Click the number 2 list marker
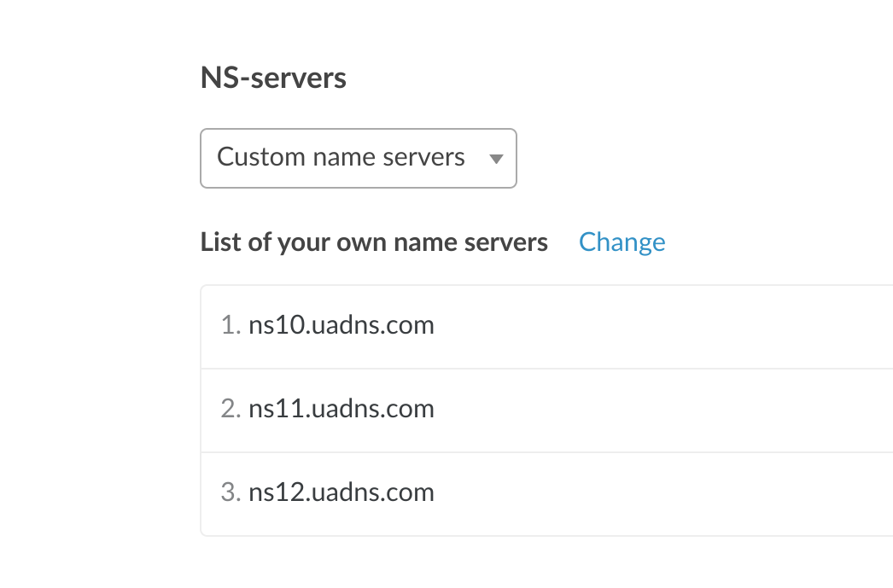This screenshot has width=893, height=588. 229,409
